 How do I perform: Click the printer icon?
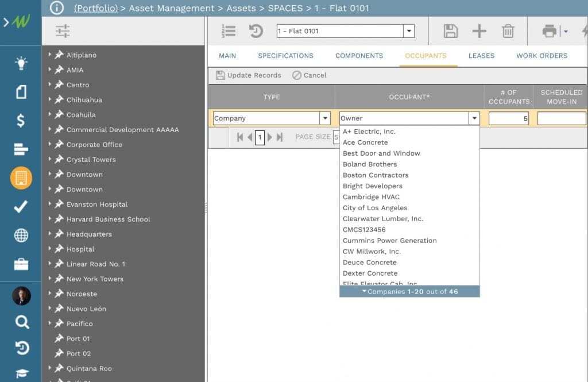[550, 31]
